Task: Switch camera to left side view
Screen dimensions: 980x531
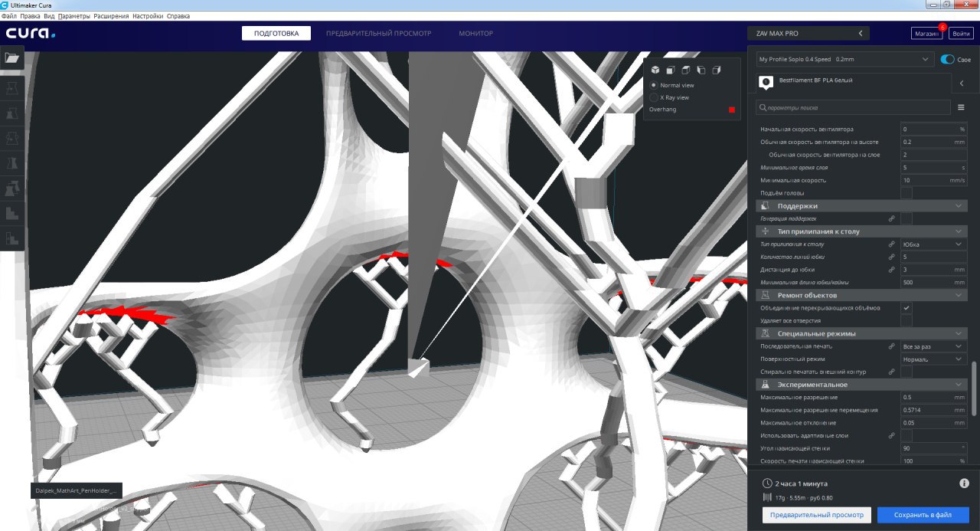Action: [701, 70]
